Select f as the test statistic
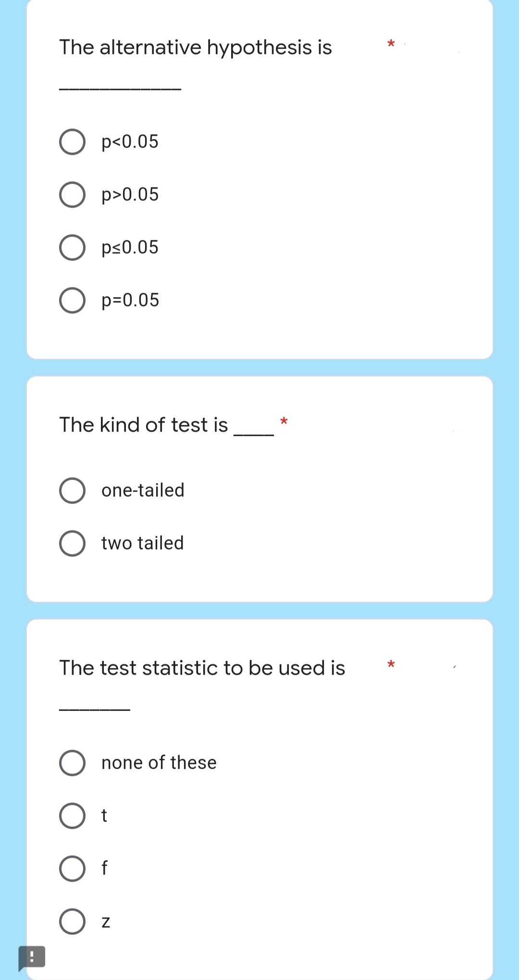This screenshot has height=980, width=519. click(x=73, y=867)
